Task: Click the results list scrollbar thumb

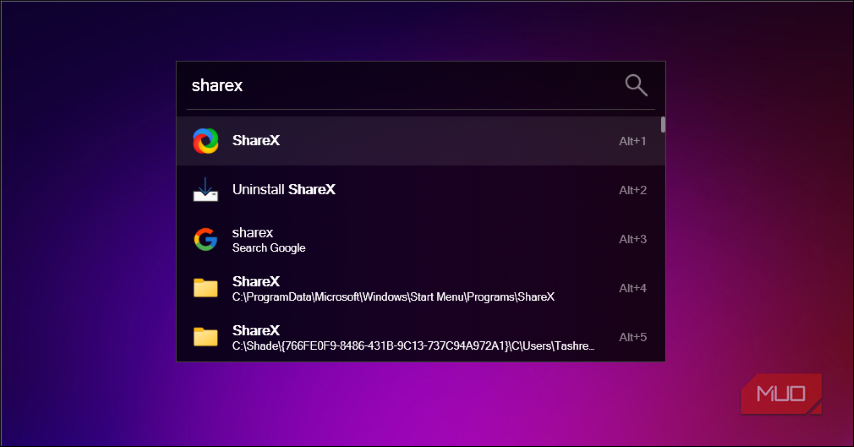Action: (x=663, y=124)
